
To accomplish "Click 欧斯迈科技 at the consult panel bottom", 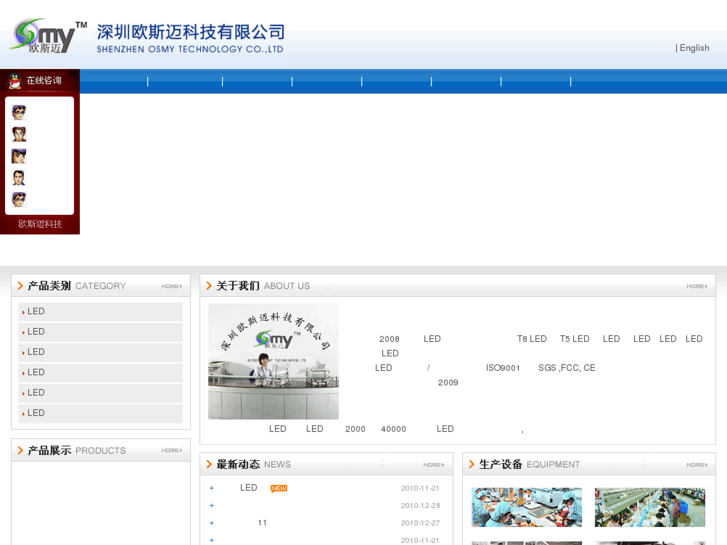I will (x=40, y=224).
